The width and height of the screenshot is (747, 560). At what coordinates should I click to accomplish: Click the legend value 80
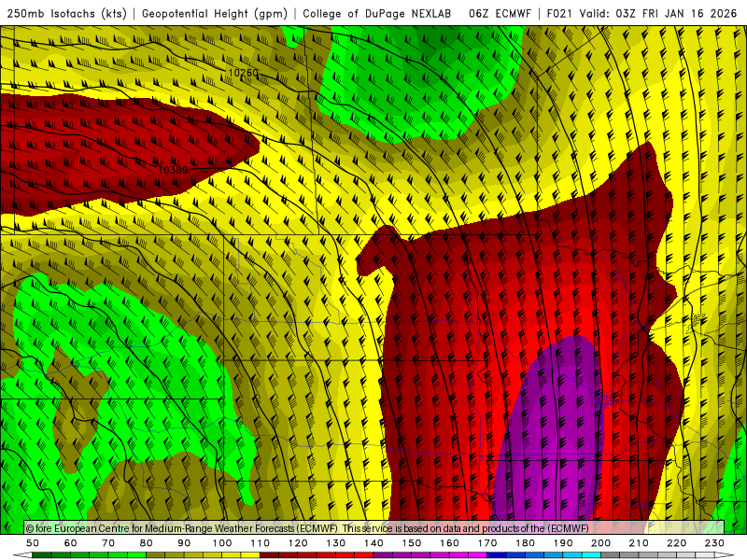pos(147,543)
